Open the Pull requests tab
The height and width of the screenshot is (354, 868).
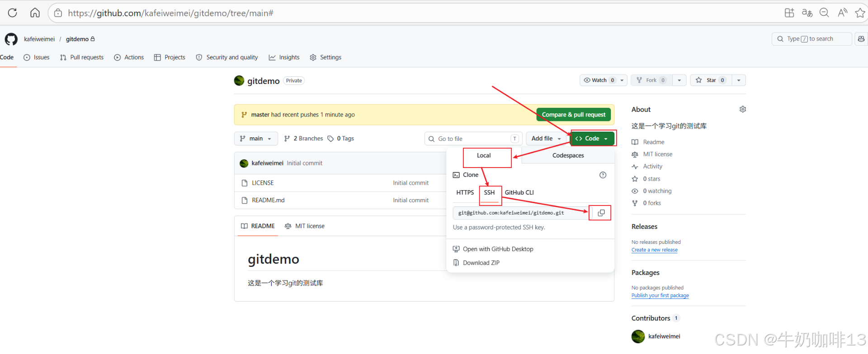[82, 57]
